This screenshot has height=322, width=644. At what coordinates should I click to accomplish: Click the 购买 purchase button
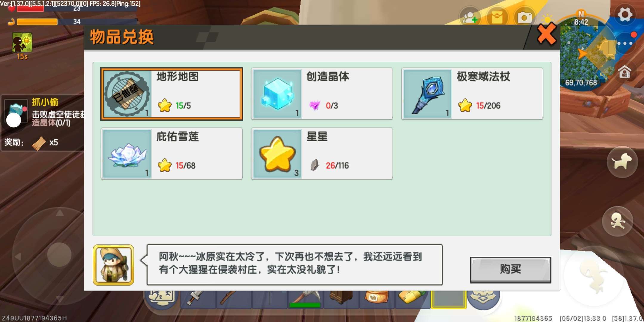[x=510, y=269]
